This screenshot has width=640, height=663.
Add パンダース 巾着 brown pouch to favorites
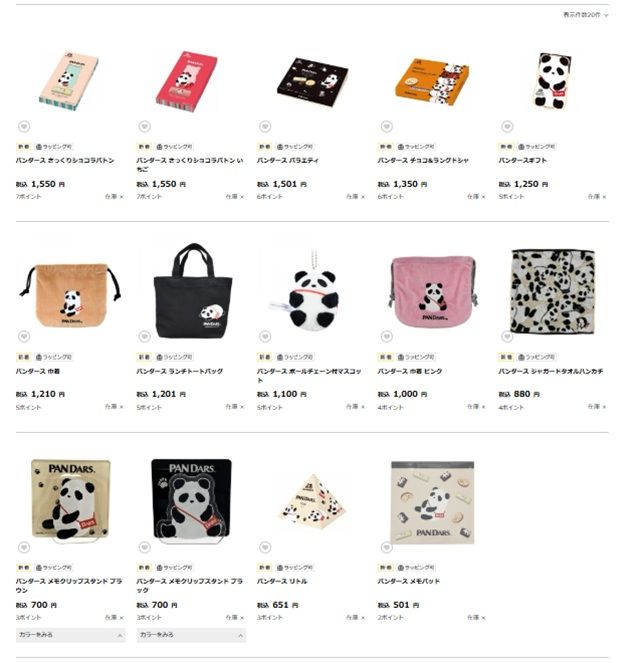coord(24,337)
